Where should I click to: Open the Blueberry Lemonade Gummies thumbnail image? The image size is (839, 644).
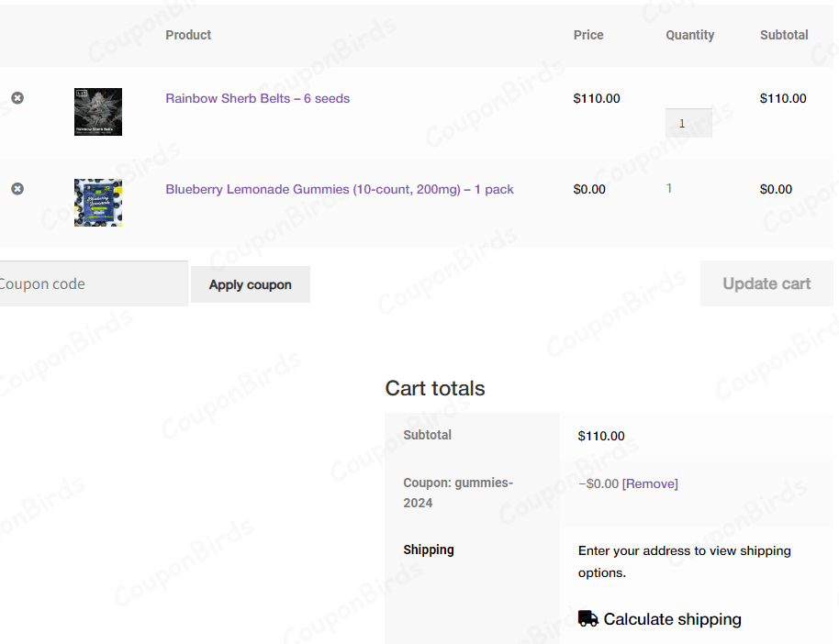[98, 203]
